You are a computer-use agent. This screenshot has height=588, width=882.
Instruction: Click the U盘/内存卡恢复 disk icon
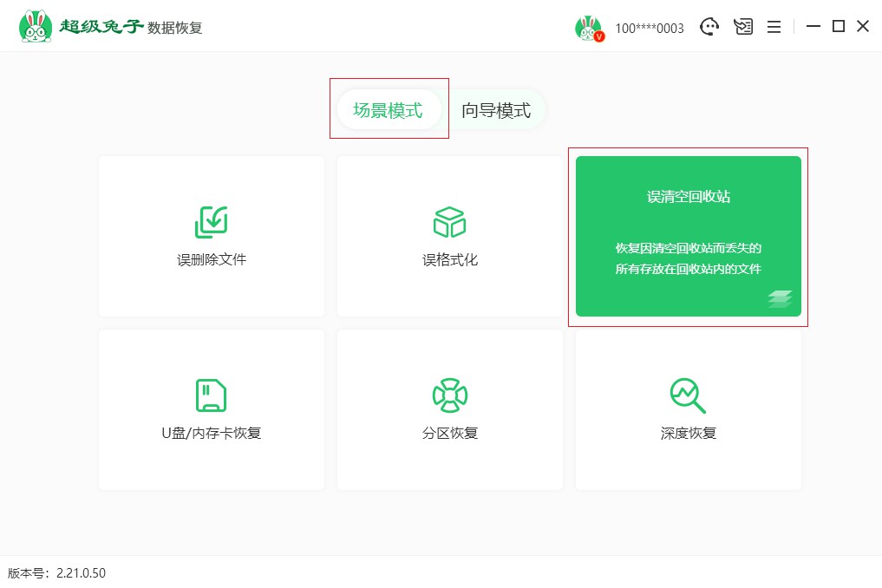pyautogui.click(x=211, y=395)
